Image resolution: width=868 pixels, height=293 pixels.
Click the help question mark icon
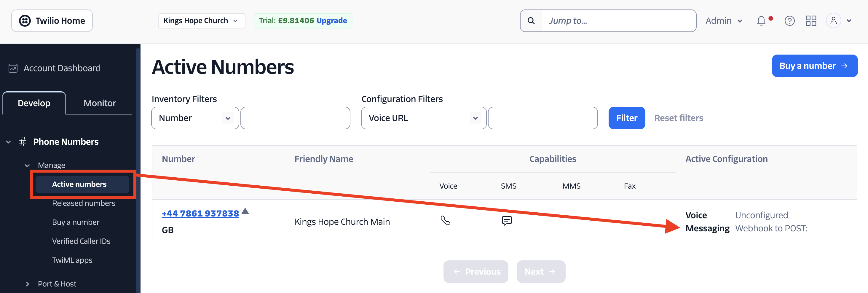[x=789, y=21]
